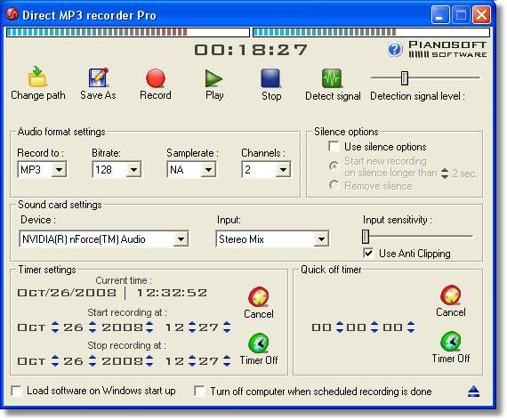
Task: Close the Direct MP3 recorder Pro window
Action: tap(481, 15)
